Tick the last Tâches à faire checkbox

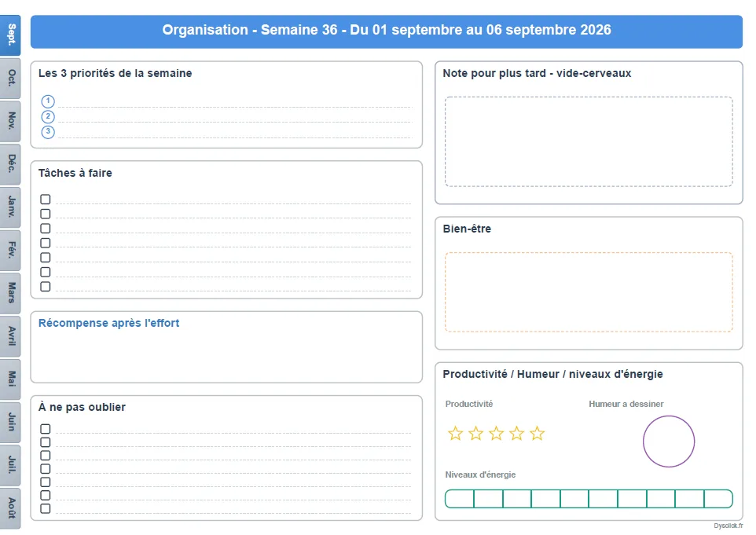pos(46,286)
